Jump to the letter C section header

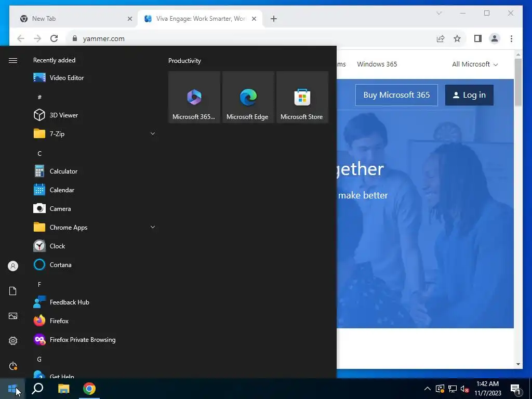[x=39, y=154]
